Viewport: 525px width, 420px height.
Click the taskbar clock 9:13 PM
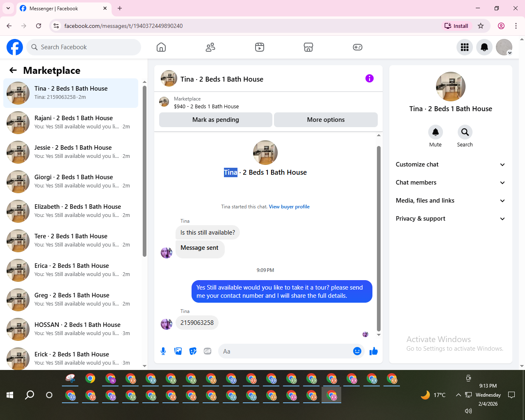point(488,386)
